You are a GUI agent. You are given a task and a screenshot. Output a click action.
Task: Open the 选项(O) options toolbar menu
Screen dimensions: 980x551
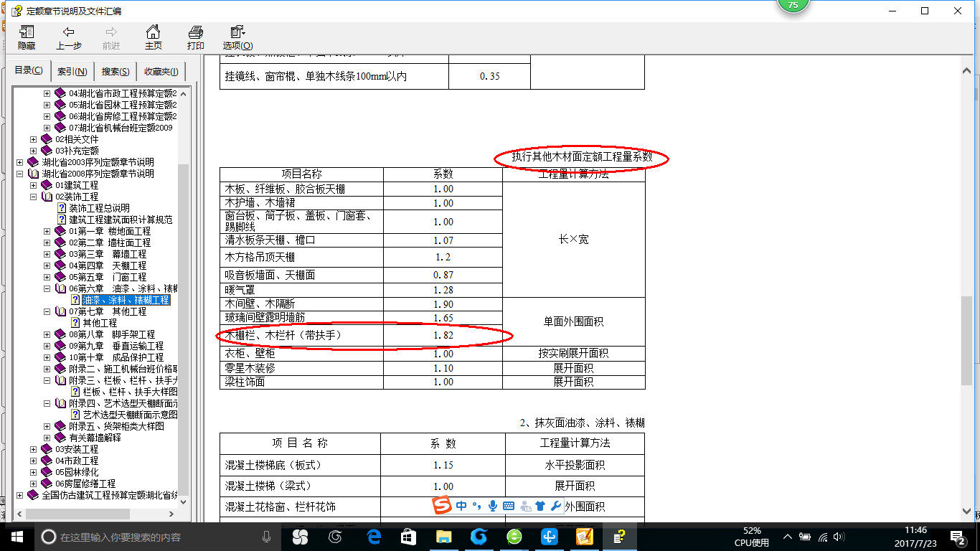[237, 37]
